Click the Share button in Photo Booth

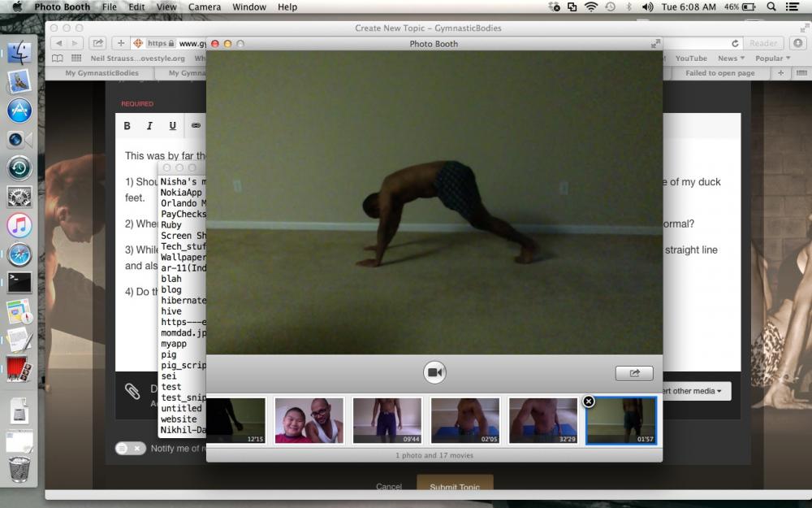pyautogui.click(x=634, y=373)
